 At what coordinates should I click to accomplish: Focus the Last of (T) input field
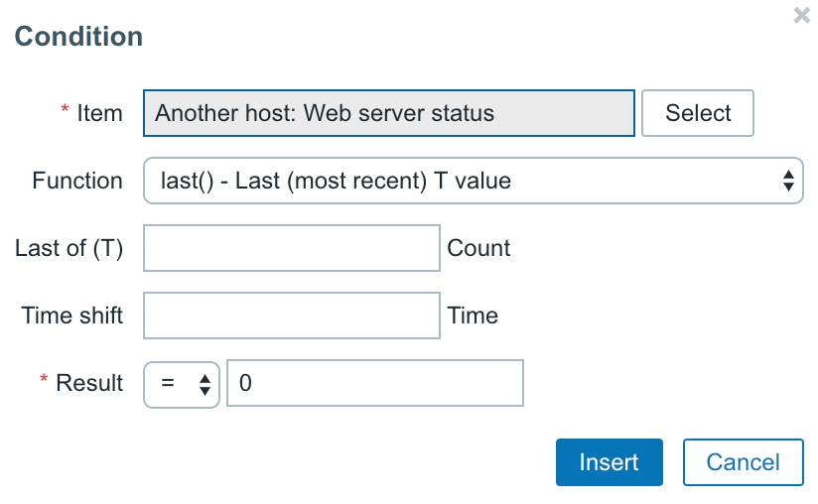(292, 248)
